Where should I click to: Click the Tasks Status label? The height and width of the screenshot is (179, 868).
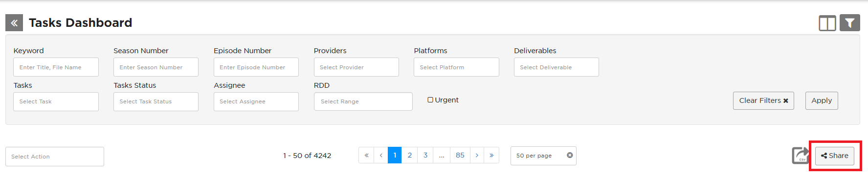(135, 85)
